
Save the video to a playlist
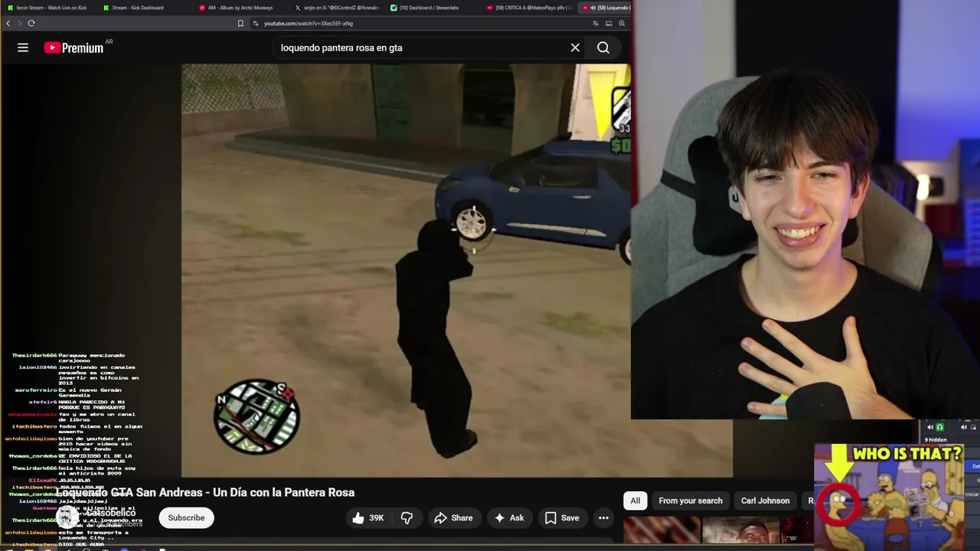562,518
